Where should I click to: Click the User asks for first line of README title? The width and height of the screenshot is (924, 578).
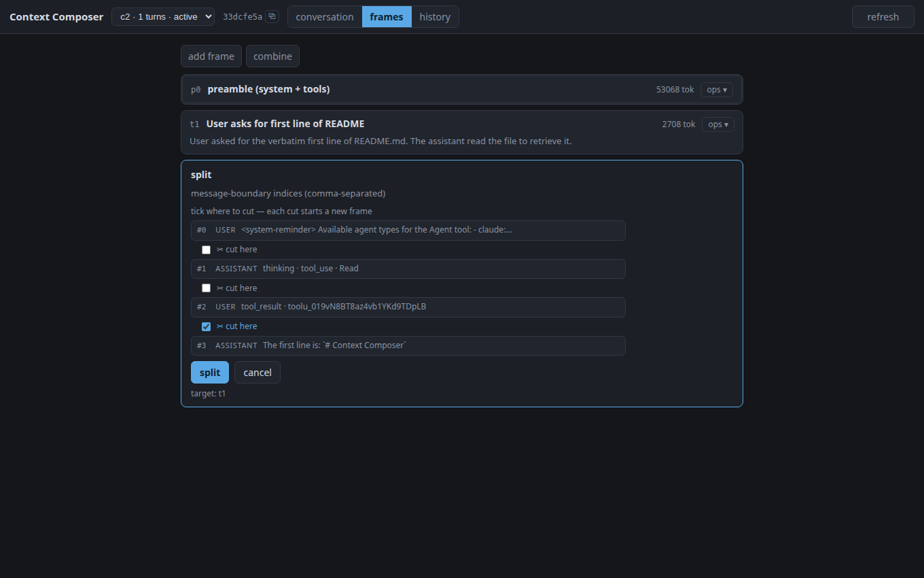click(285, 124)
